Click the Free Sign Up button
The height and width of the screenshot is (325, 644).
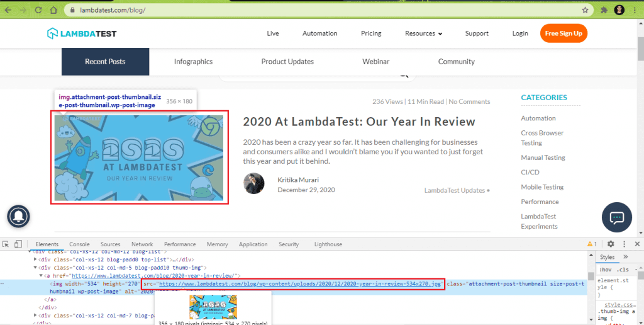coord(563,33)
